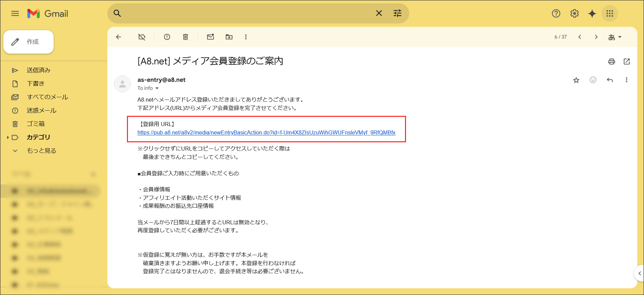Delete this message with trash icon
This screenshot has height=295, width=644.
[x=185, y=37]
